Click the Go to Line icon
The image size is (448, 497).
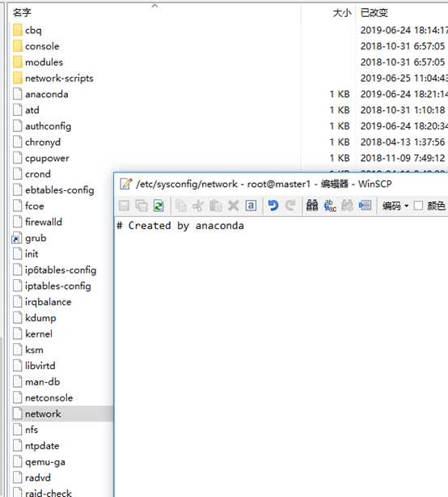click(x=365, y=206)
